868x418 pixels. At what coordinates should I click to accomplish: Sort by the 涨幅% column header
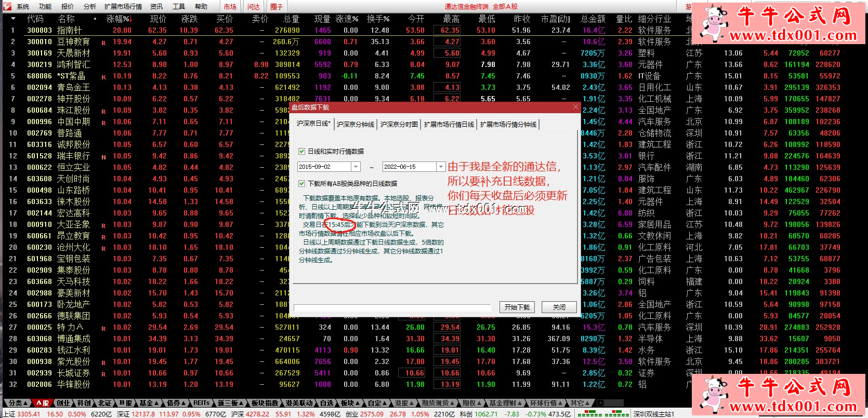(119, 19)
